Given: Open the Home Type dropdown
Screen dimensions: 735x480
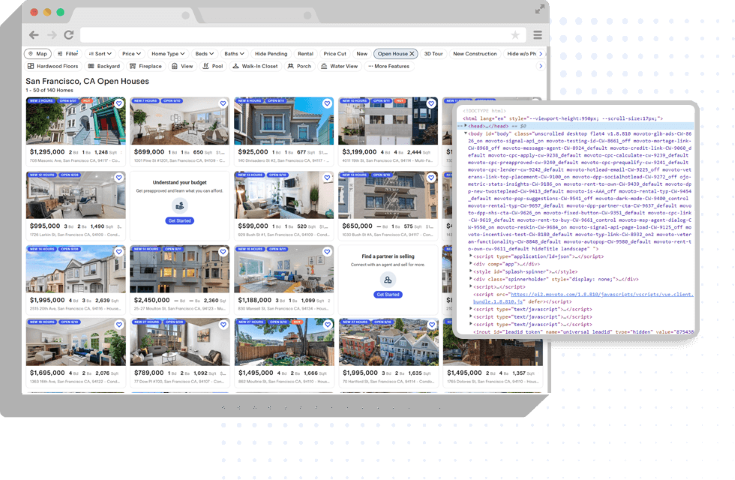Looking at the screenshot, I should click(168, 54).
